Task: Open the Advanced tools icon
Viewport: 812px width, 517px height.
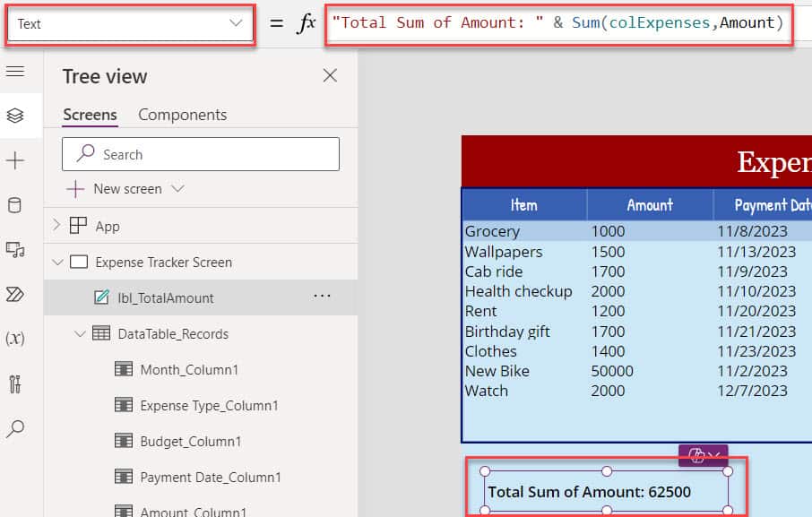Action: [x=15, y=384]
